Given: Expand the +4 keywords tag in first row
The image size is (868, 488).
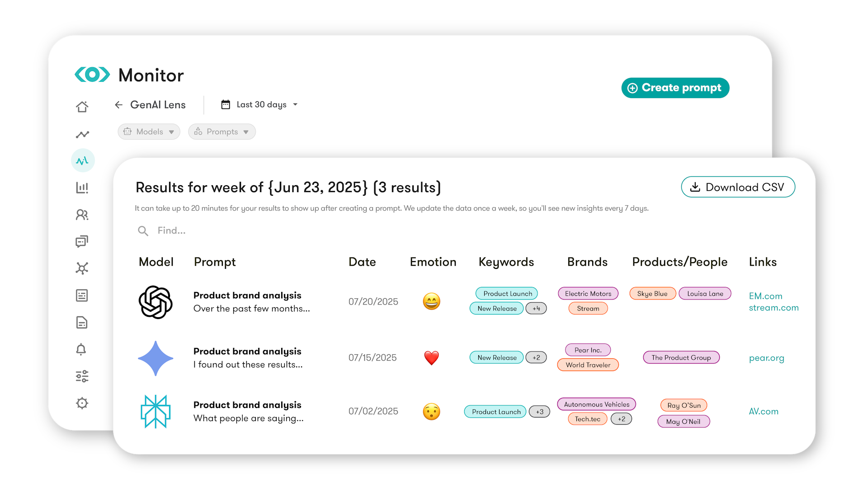Looking at the screenshot, I should tap(536, 309).
